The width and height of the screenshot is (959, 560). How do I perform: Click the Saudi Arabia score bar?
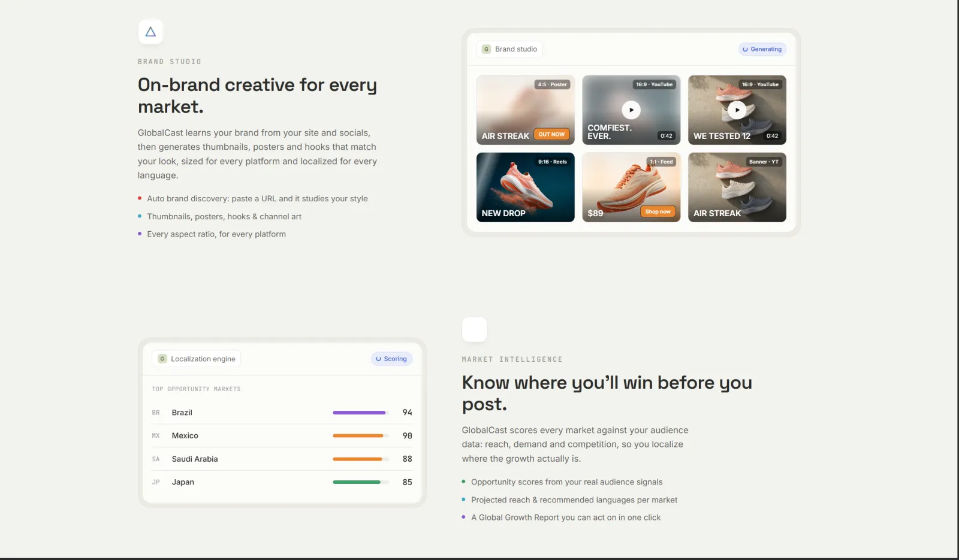(x=361, y=459)
